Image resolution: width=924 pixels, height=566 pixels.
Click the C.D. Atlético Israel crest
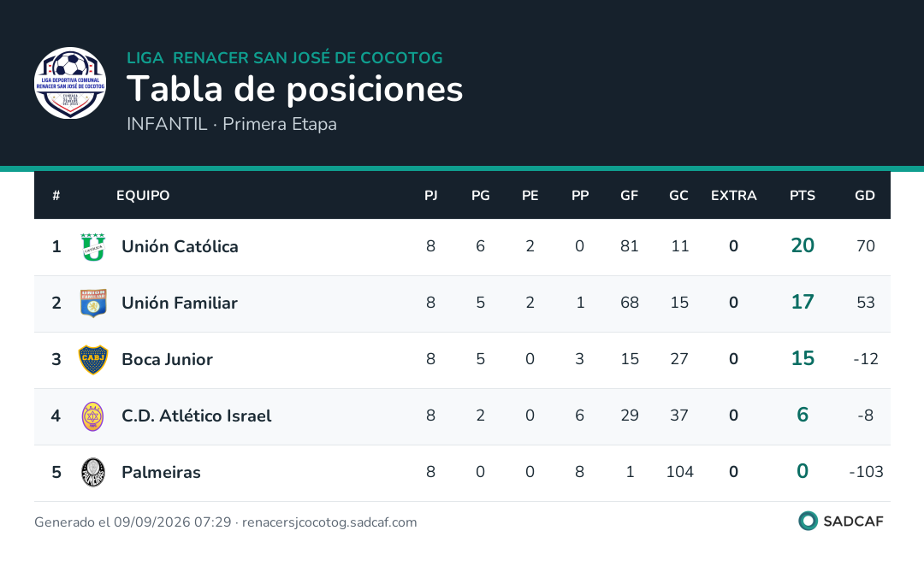[x=93, y=416]
